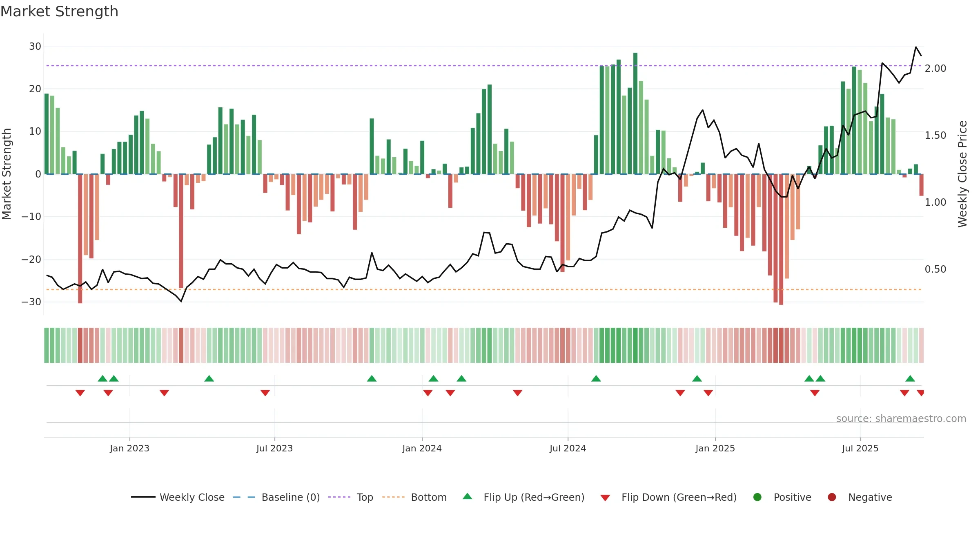980x551 pixels.
Task: Toggle the Baseline (0) legend item
Action: [x=276, y=497]
